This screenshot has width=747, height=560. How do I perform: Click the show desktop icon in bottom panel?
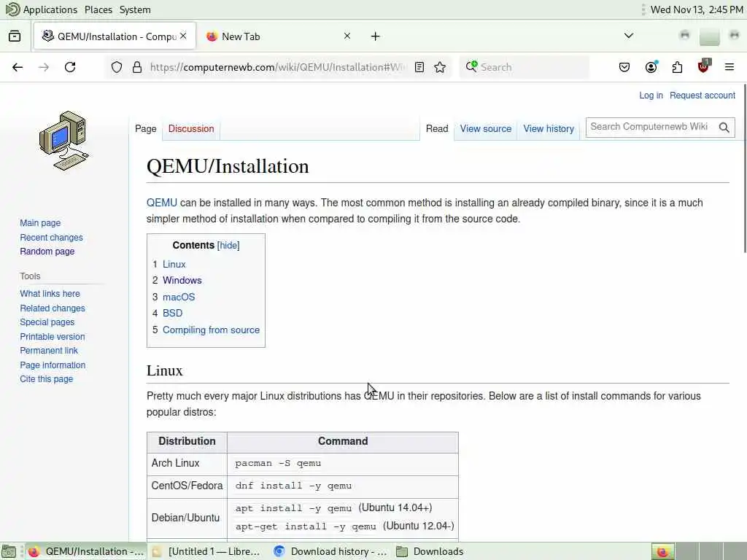[9, 551]
